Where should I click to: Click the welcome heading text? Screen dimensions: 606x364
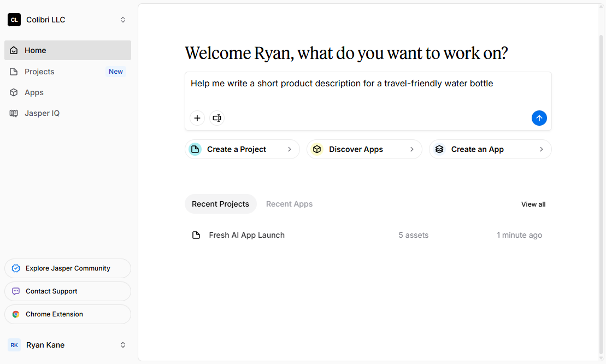[346, 54]
